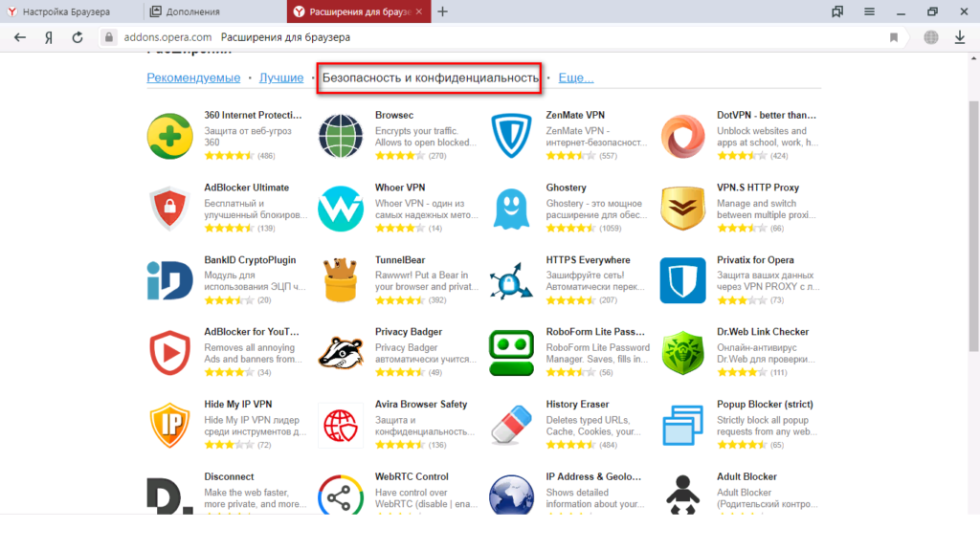The height and width of the screenshot is (551, 980).
Task: Open the RoboForm Lite robot icon
Action: tap(511, 353)
